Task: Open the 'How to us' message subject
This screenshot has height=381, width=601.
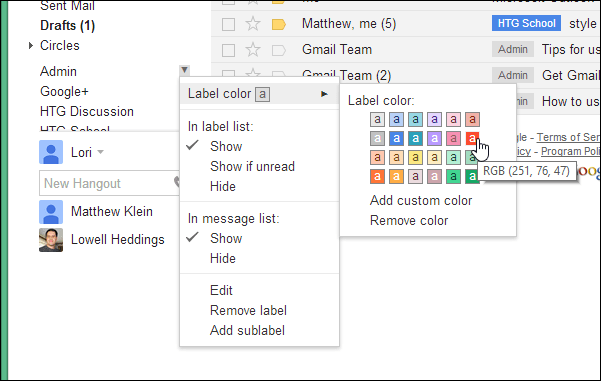Action: [571, 102]
